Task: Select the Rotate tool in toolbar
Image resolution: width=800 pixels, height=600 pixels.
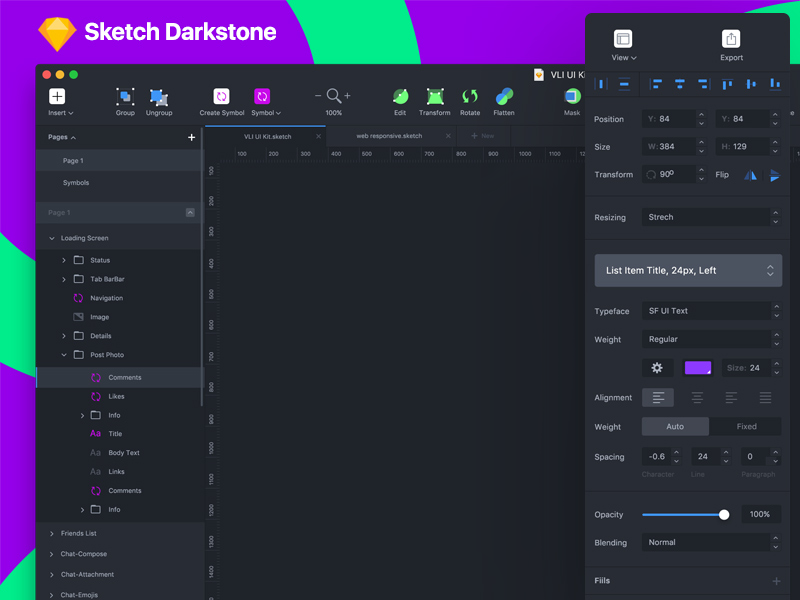Action: coord(470,97)
